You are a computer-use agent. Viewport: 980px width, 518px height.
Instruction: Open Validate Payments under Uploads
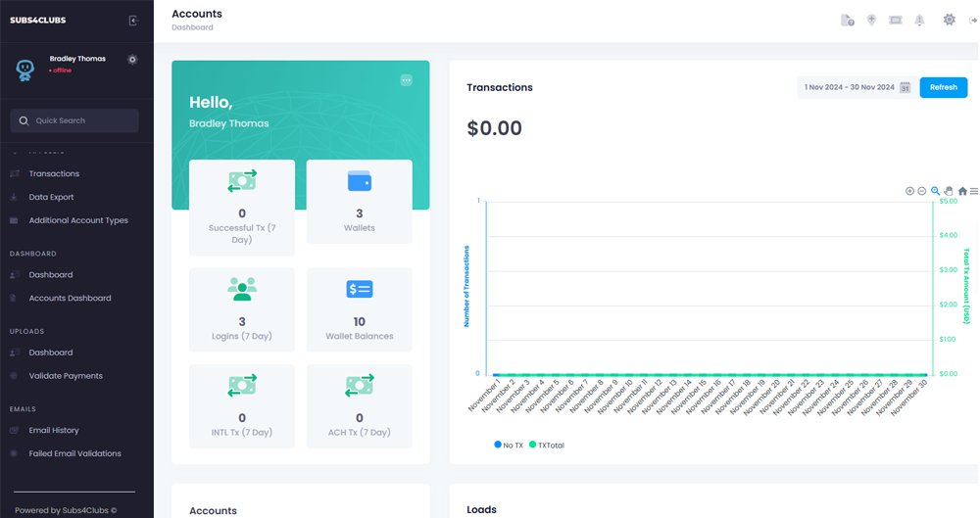click(66, 376)
